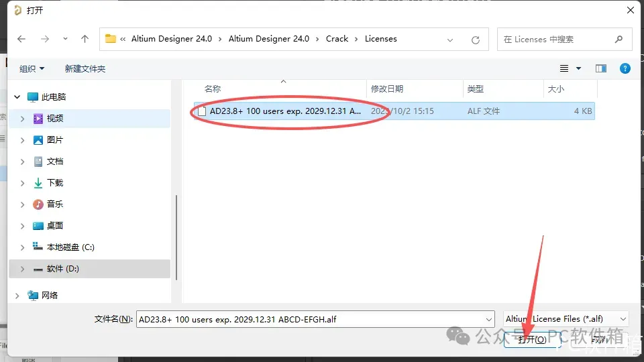Viewport: 644px width, 362px height.
Task: Sort files by 大小 column
Action: coord(555,89)
